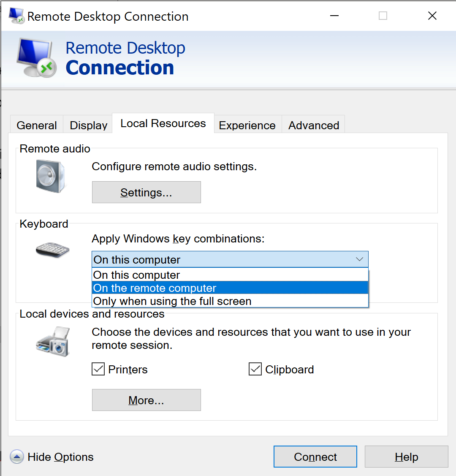This screenshot has height=476, width=456.
Task: Select the Local Resources tab
Action: coord(163,123)
